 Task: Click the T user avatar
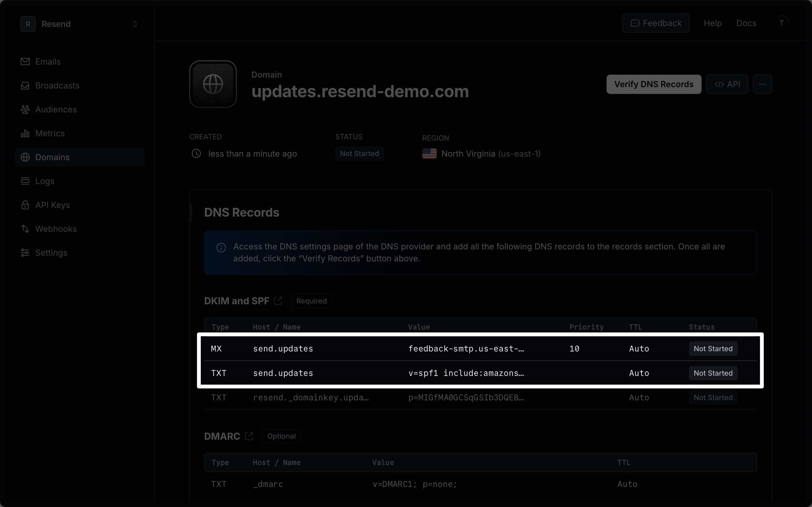pos(782,23)
